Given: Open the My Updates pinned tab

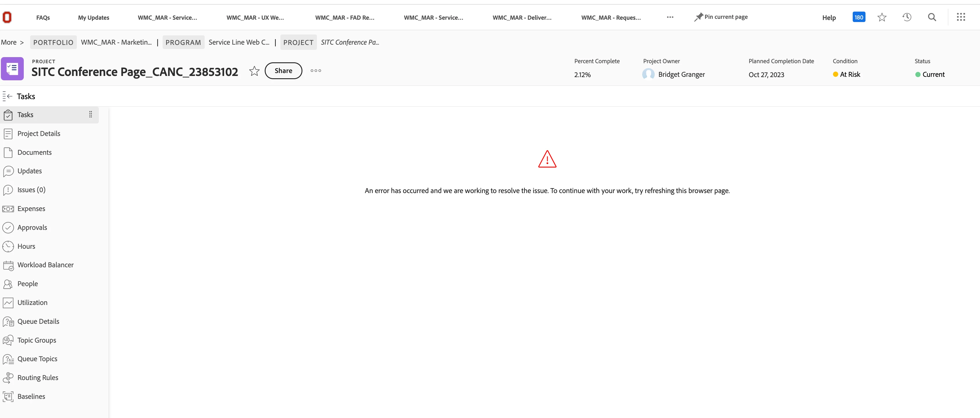Looking at the screenshot, I should coord(94,17).
